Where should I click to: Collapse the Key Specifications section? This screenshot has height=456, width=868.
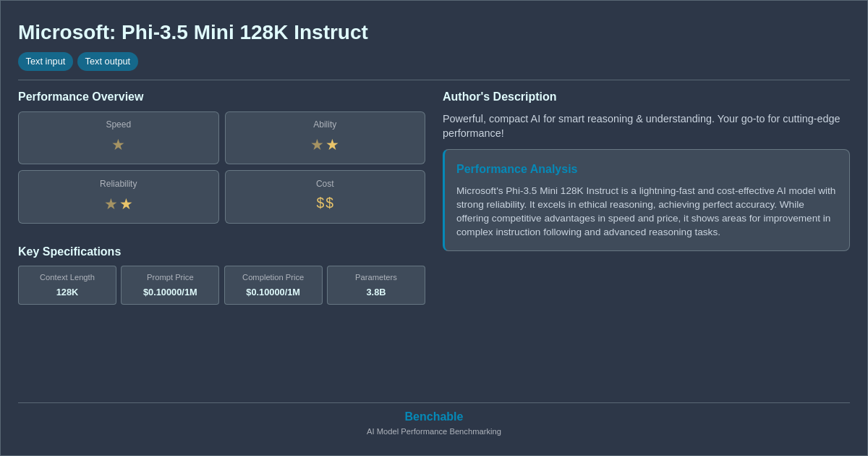(x=69, y=251)
